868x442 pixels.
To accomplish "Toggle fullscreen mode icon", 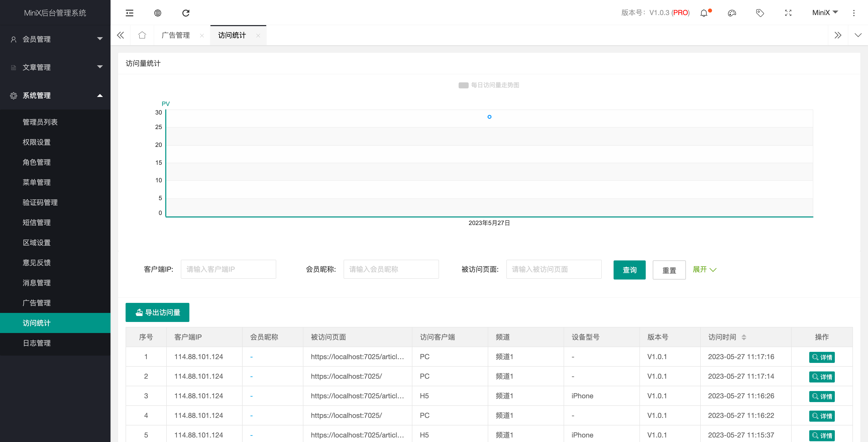I will (x=788, y=13).
